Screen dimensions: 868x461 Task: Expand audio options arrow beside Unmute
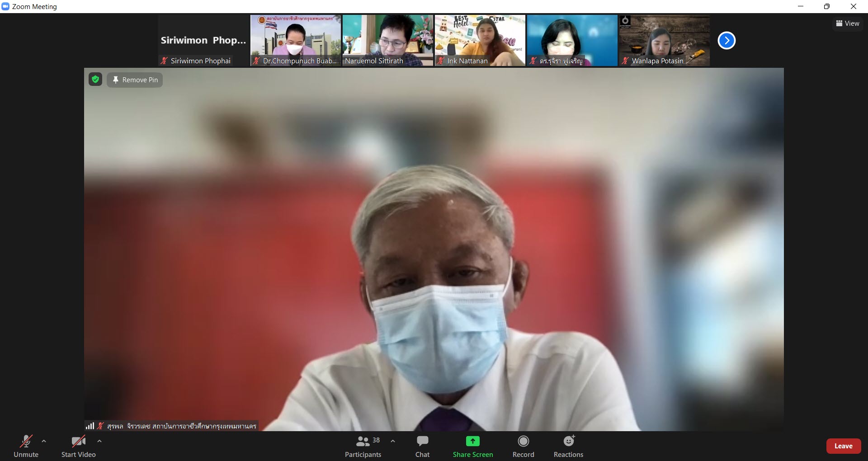(44, 441)
